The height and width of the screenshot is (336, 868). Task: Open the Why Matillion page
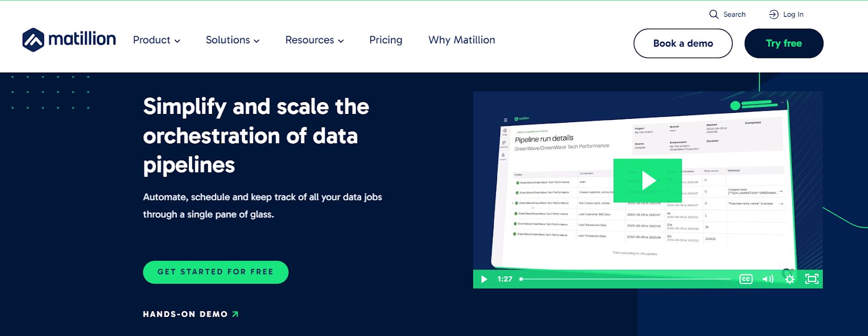click(462, 40)
